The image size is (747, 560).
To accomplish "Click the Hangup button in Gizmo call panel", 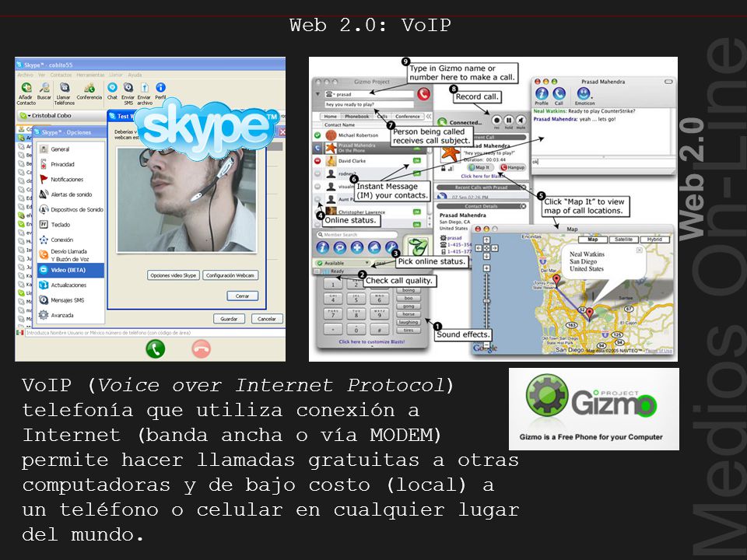I will pos(513,167).
